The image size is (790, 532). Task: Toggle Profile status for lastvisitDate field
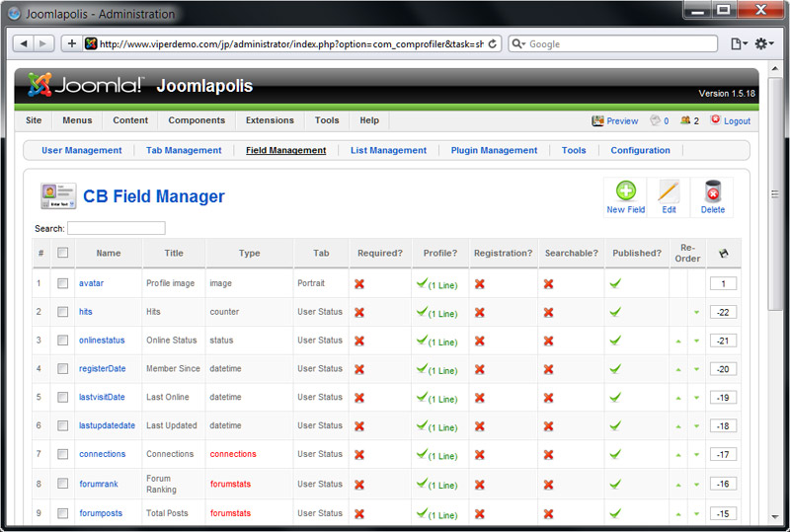(422, 397)
